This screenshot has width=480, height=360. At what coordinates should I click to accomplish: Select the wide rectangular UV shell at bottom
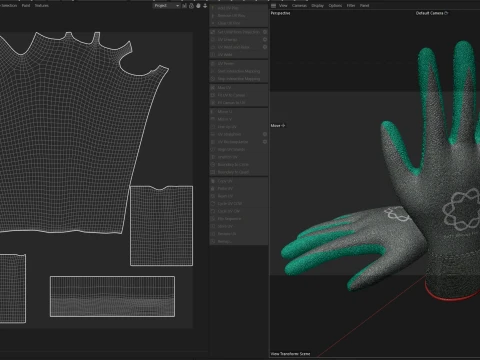tap(112, 296)
